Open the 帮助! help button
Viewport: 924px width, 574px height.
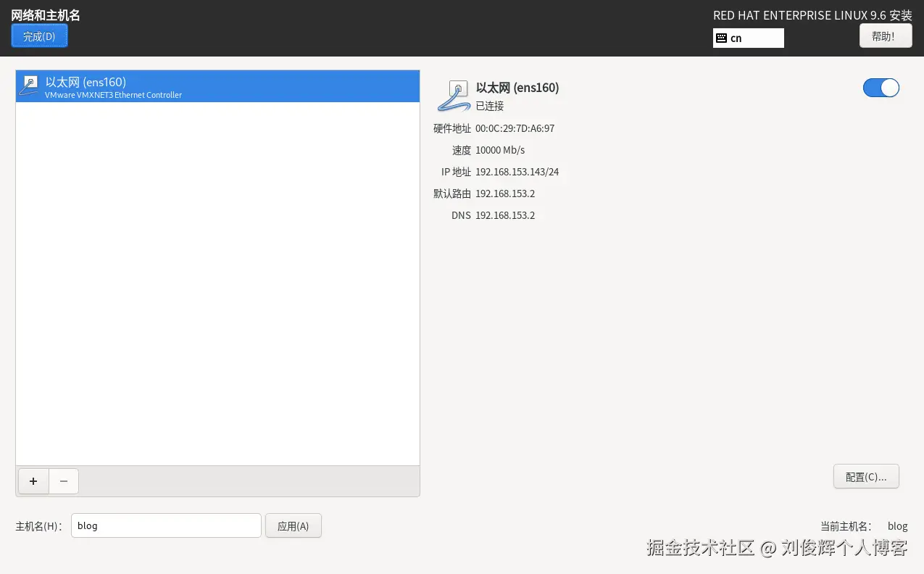tap(886, 36)
